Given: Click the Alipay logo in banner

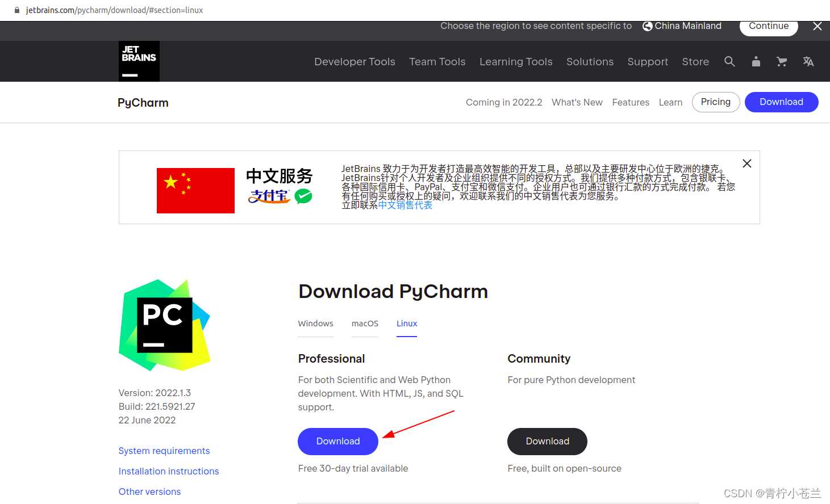Looking at the screenshot, I should click(269, 196).
